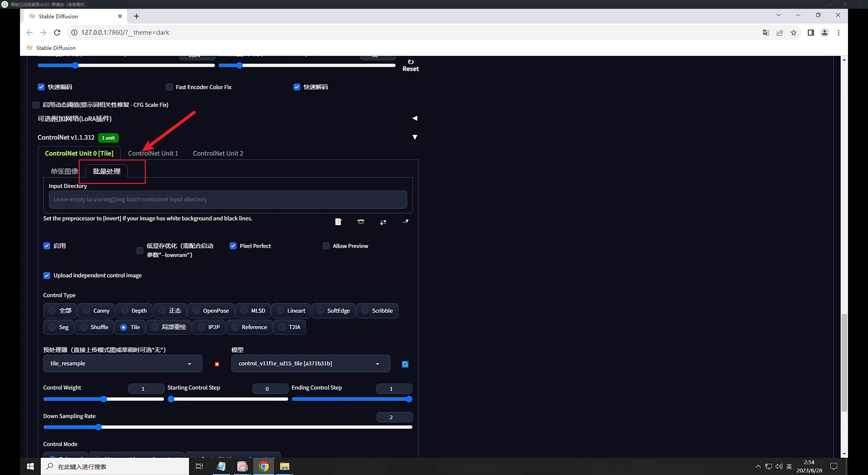
Task: Open Chrome translate page icon
Action: tap(766, 33)
